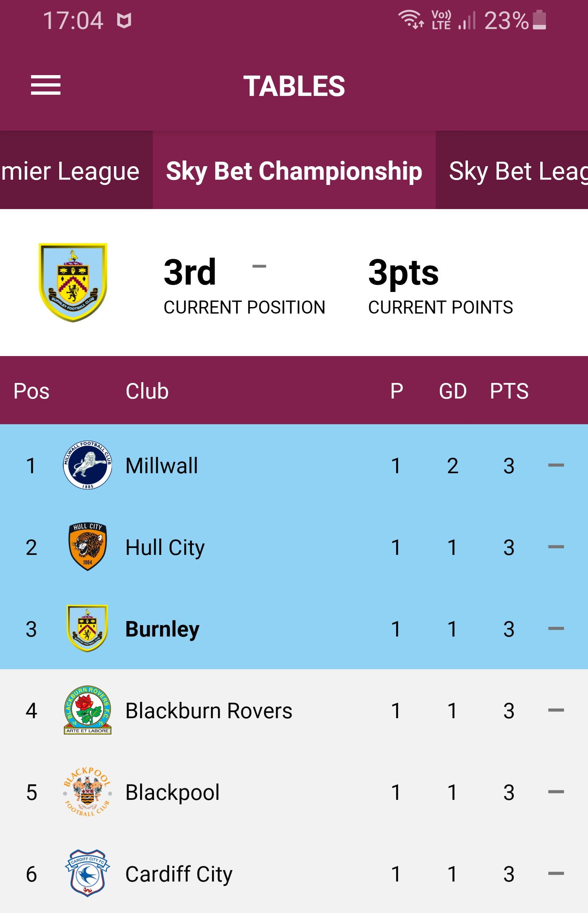Tap the GD column header
The image size is (588, 913).
(x=453, y=391)
